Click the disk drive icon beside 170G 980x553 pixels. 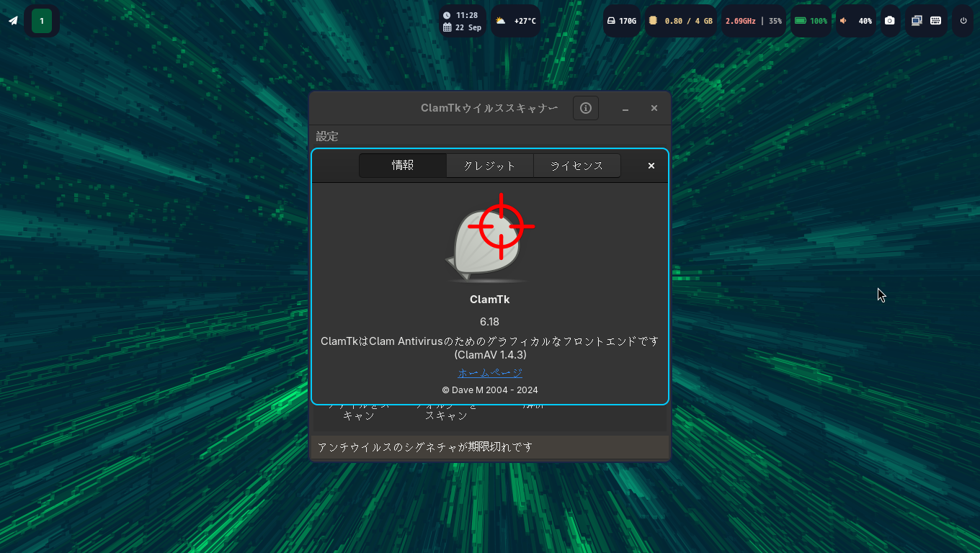(x=611, y=21)
